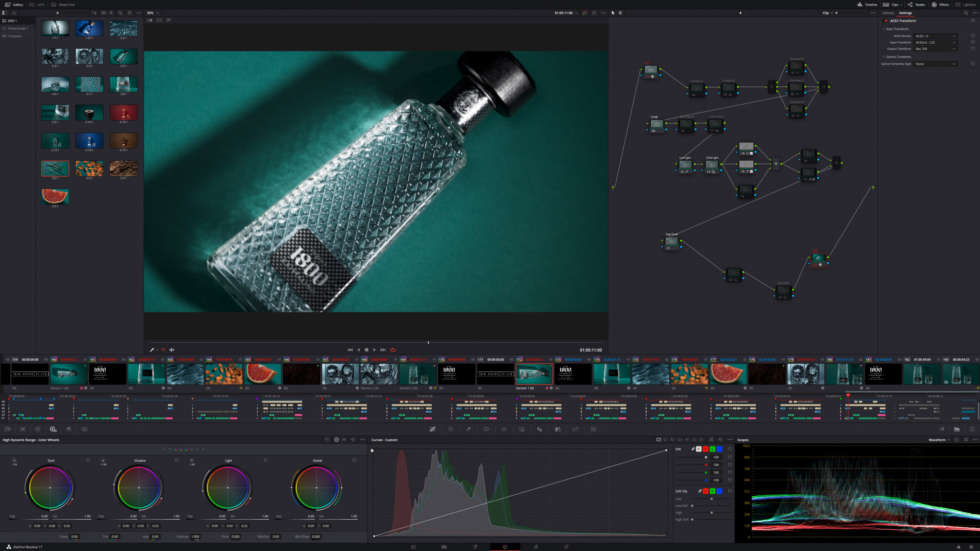980x551 pixels.
Task: Open the Sizing palette icon
Action: (575, 429)
